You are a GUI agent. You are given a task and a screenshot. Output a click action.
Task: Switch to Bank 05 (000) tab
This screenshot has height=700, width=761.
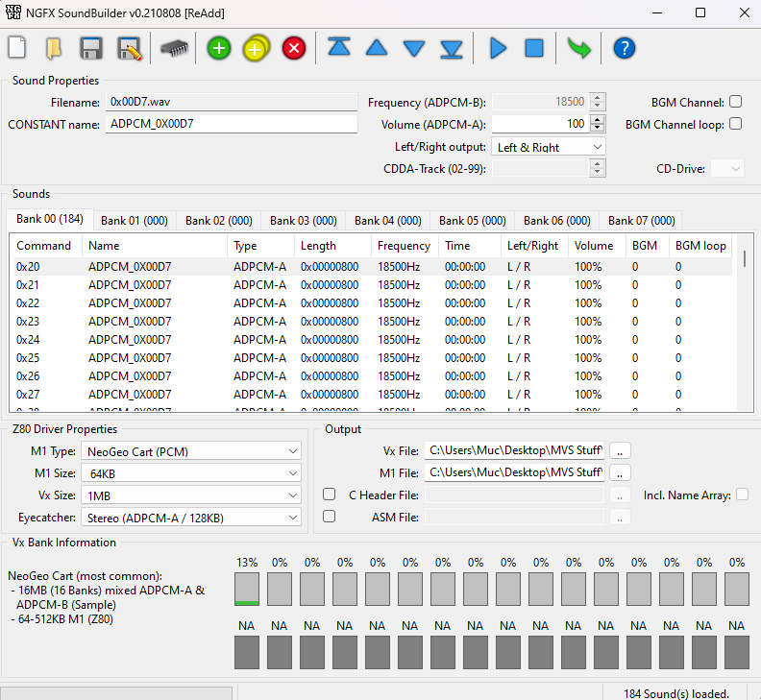coord(472,221)
